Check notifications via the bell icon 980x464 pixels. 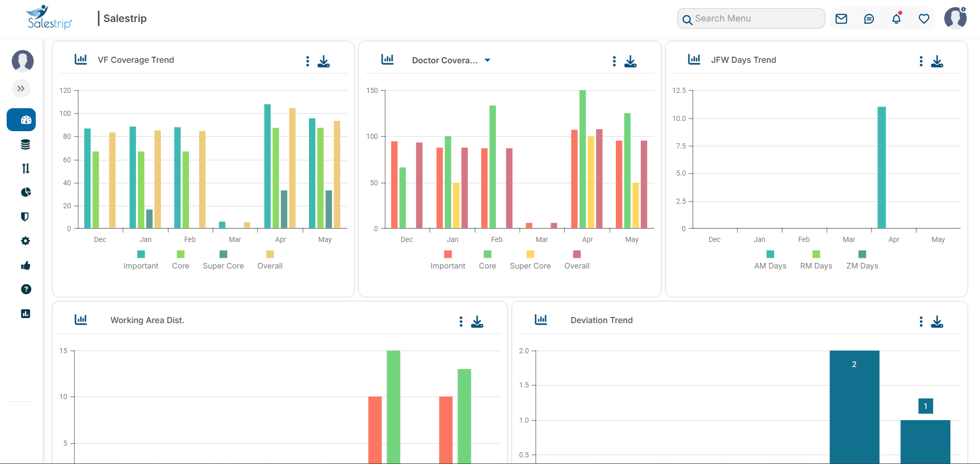point(896,18)
